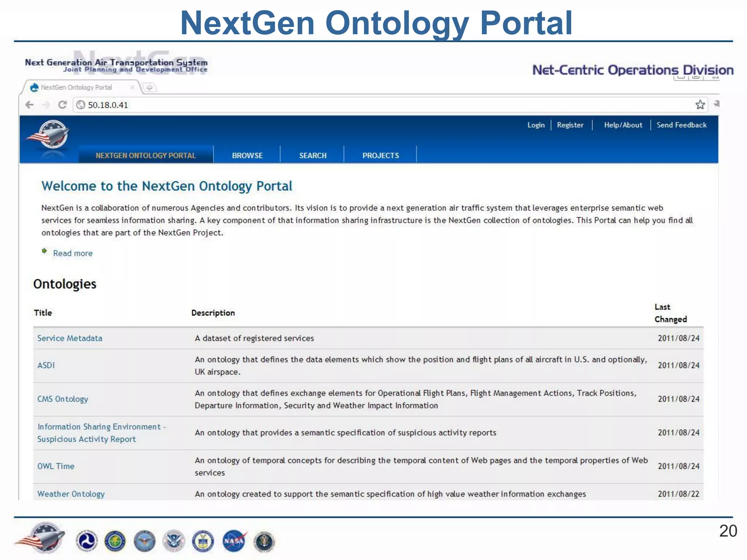Click Send Feedback link
The height and width of the screenshot is (560, 747).
click(x=681, y=125)
